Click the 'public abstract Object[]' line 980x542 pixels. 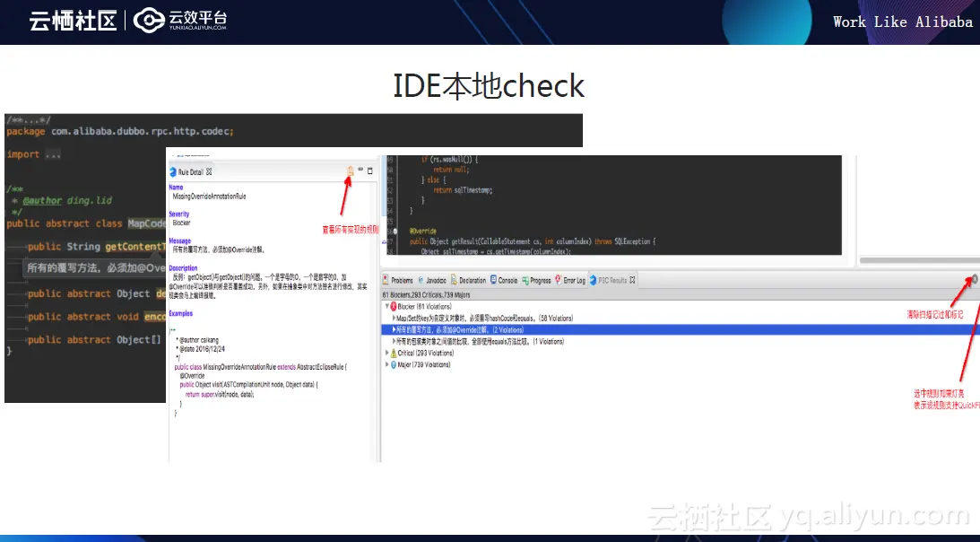94,340
